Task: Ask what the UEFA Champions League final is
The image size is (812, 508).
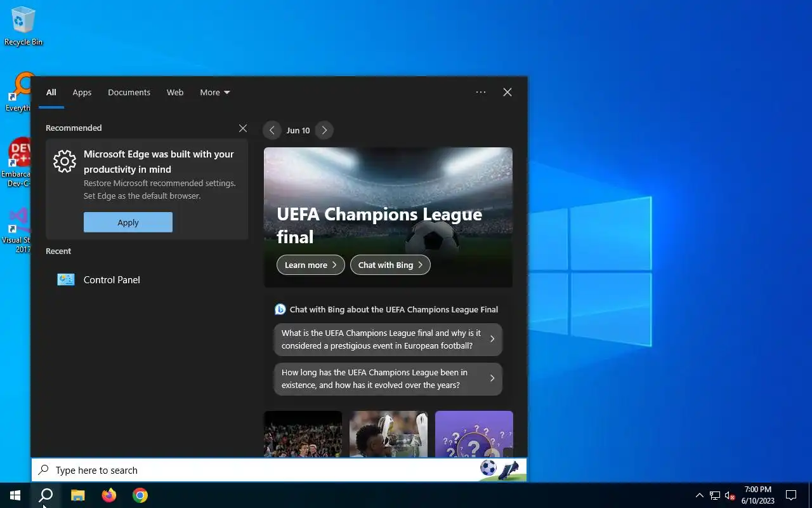Action: (388, 340)
